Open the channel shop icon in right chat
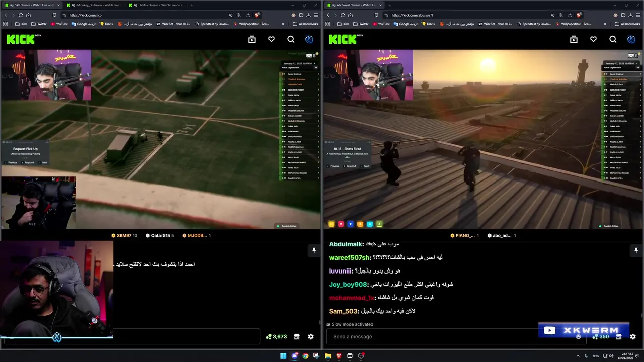The height and width of the screenshot is (362, 644). pos(619,337)
